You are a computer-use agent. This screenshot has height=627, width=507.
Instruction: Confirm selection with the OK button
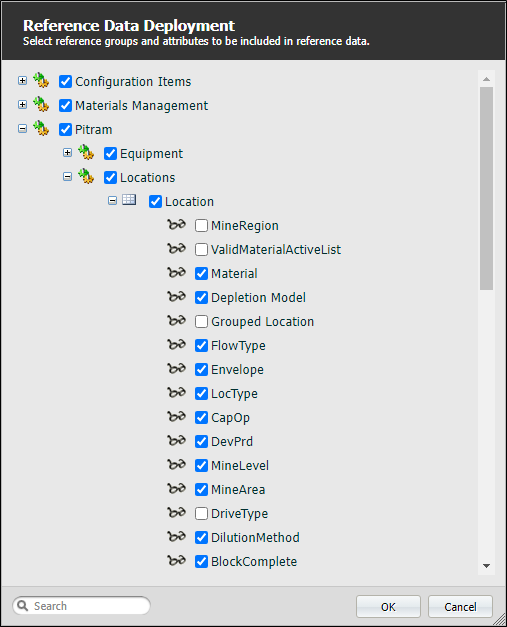388,607
